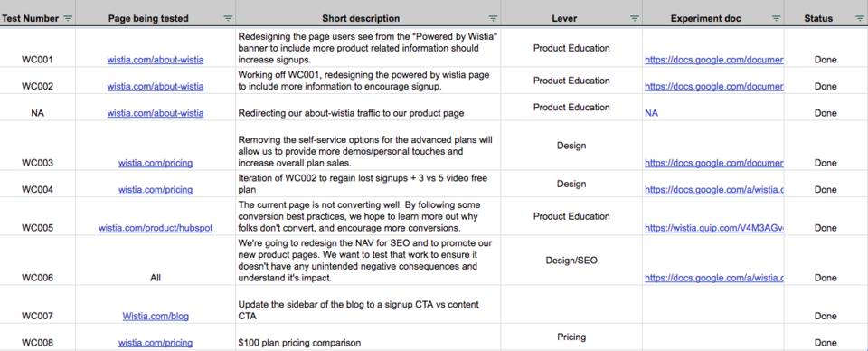This screenshot has height=351, width=868.
Task: Open the wistia.quip.com experiment doc link
Action: click(x=714, y=228)
